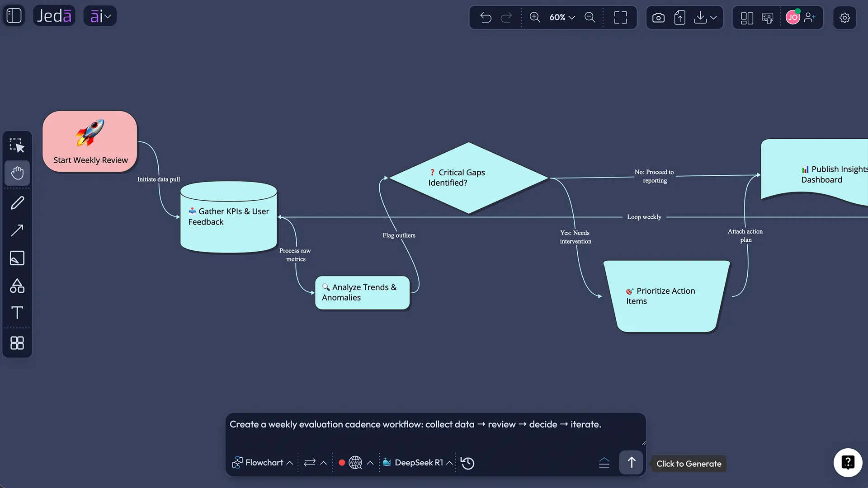The height and width of the screenshot is (488, 868).
Task: Open the help question mark button
Action: [848, 462]
